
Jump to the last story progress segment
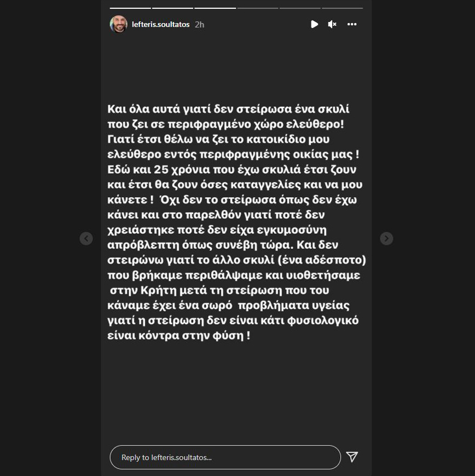pyautogui.click(x=342, y=8)
